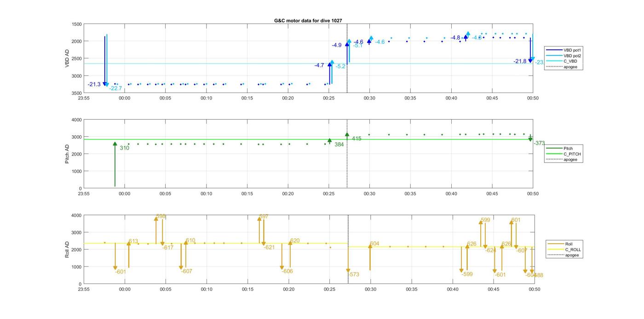The image size is (644, 319).
Task: Click the '-373' pitch data label
Action: (x=539, y=143)
